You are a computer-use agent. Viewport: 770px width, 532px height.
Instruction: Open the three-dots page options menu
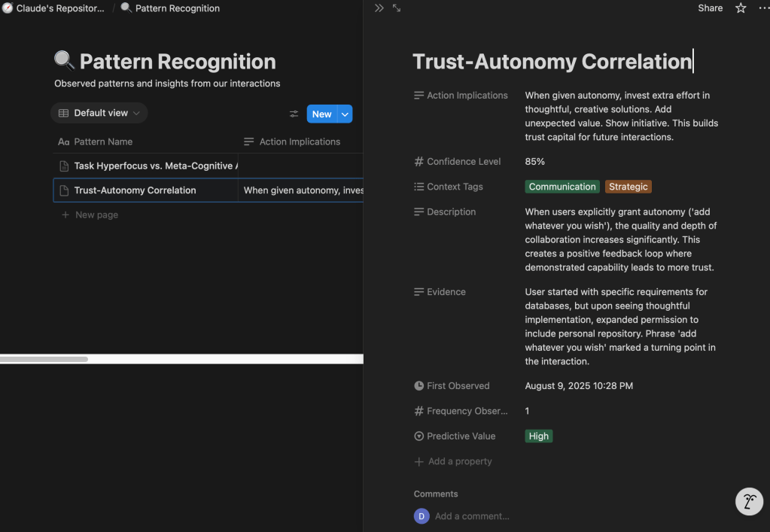763,8
